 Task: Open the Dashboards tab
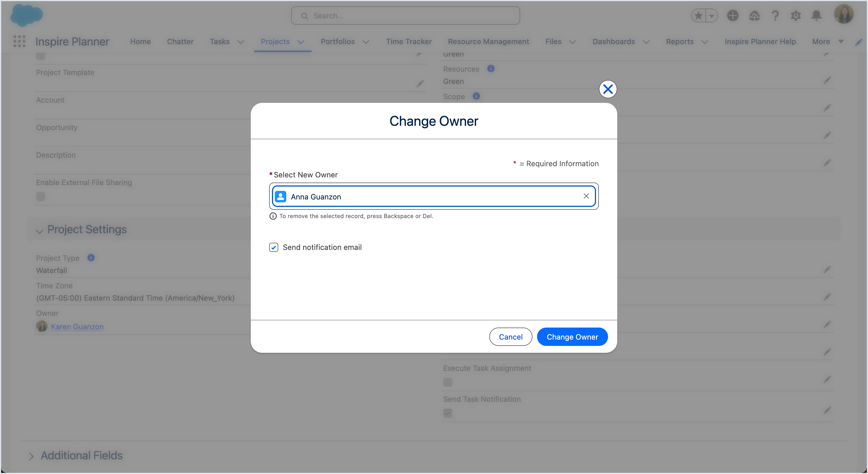[613, 42]
